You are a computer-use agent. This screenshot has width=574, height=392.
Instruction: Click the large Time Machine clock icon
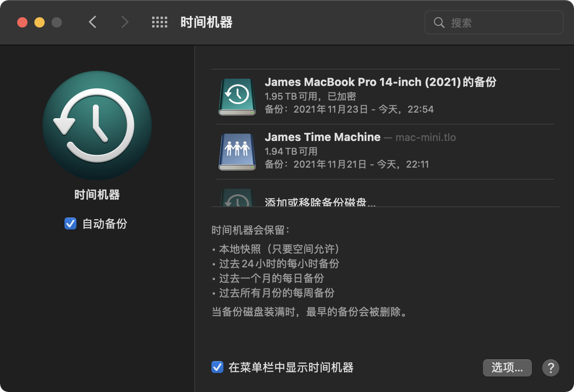coord(97,126)
